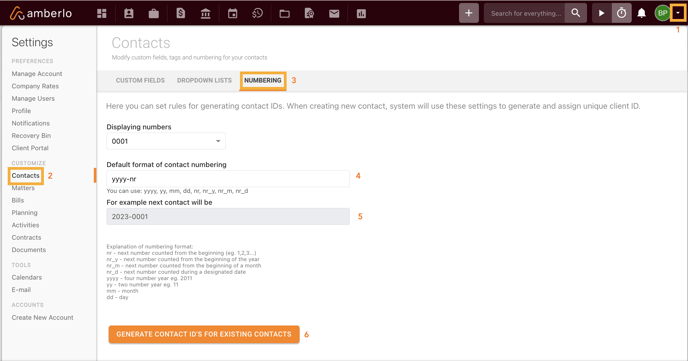Open the bank building icon
This screenshot has height=361, width=688.
coord(205,14)
